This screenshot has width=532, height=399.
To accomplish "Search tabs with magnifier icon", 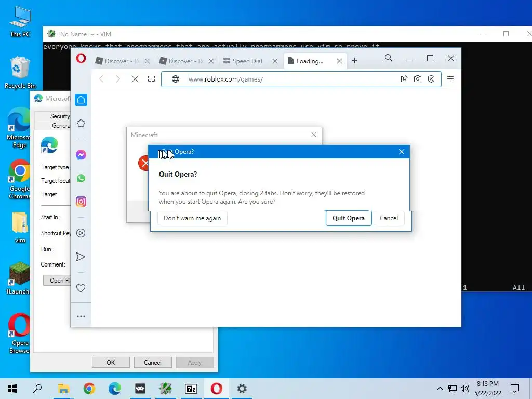I will pyautogui.click(x=389, y=58).
